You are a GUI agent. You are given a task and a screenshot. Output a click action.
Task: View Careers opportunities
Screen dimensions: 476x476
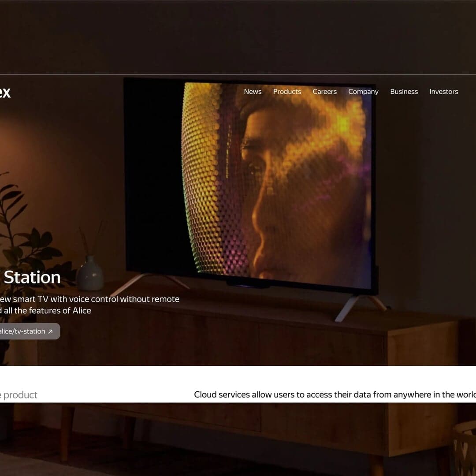[x=324, y=92]
